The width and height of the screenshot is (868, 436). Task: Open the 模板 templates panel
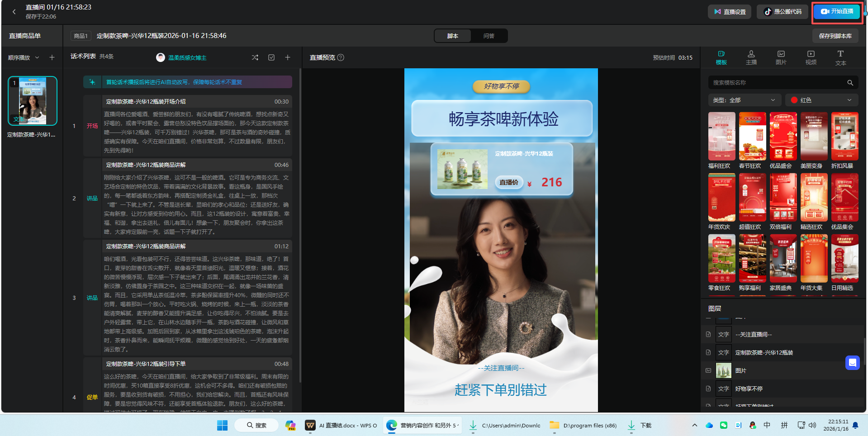pyautogui.click(x=721, y=57)
